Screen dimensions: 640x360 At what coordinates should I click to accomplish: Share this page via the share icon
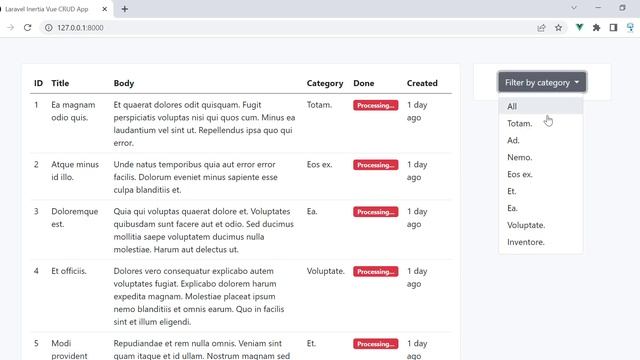point(541,28)
